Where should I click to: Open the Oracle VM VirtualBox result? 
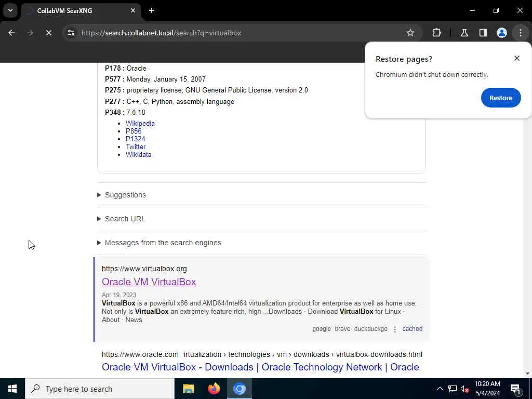tap(149, 282)
